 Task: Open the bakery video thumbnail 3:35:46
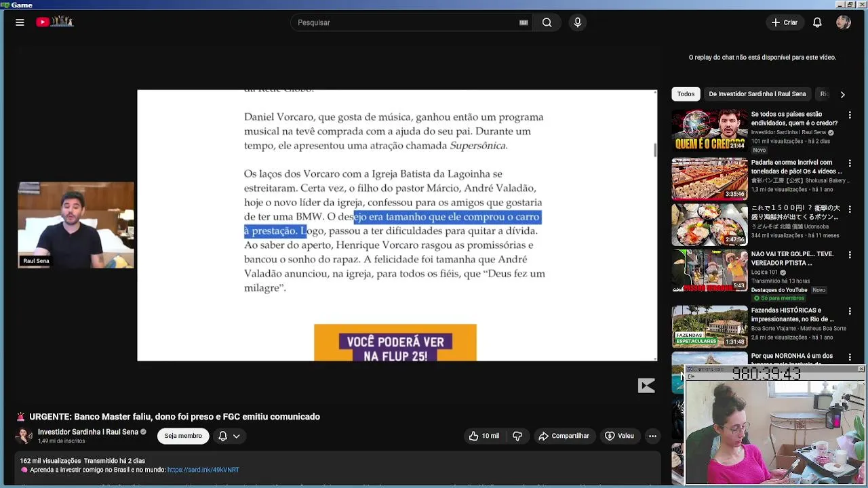709,179
